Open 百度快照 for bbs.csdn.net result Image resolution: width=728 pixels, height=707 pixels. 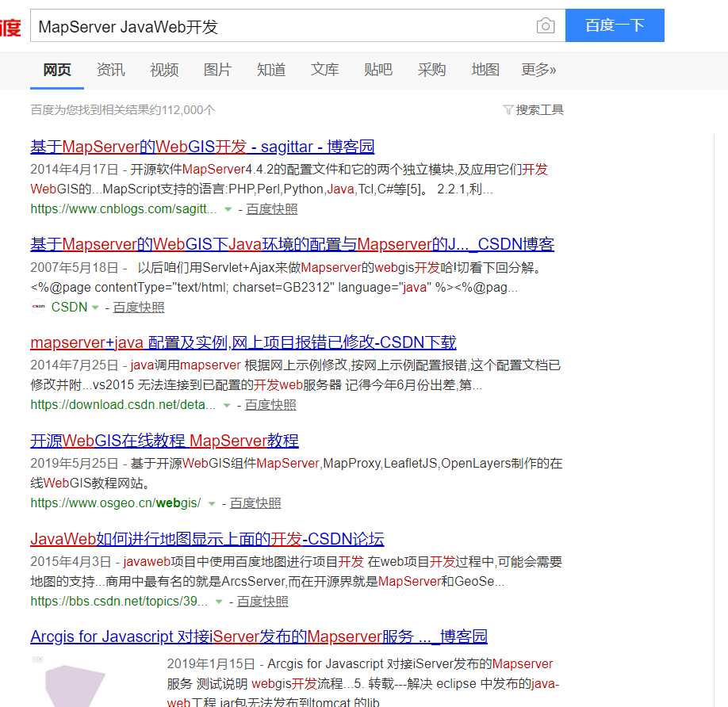[x=262, y=602]
